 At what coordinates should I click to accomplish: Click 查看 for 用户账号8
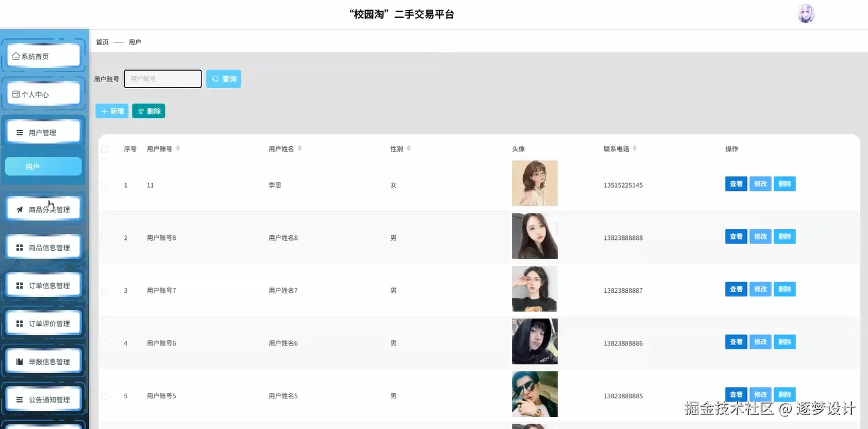(736, 237)
